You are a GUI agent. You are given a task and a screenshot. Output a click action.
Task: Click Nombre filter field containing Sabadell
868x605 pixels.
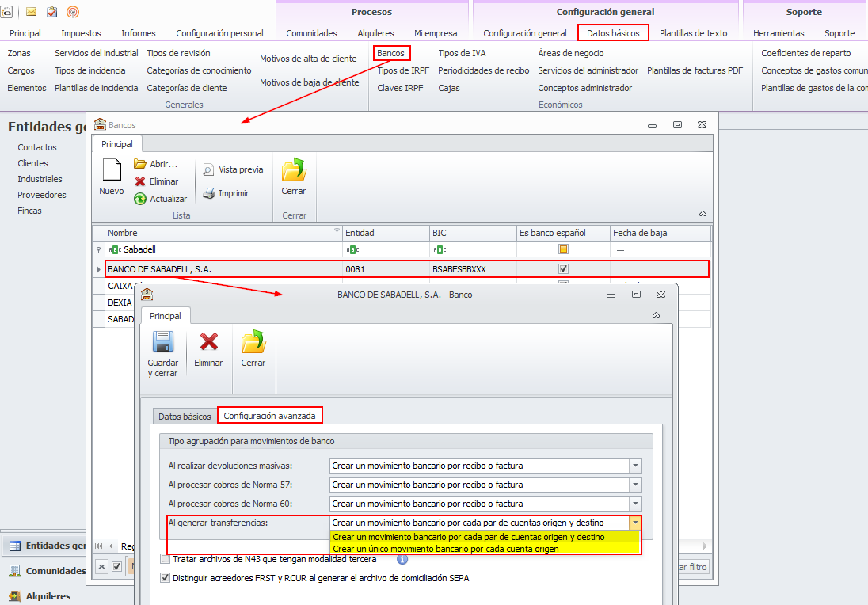(x=223, y=249)
